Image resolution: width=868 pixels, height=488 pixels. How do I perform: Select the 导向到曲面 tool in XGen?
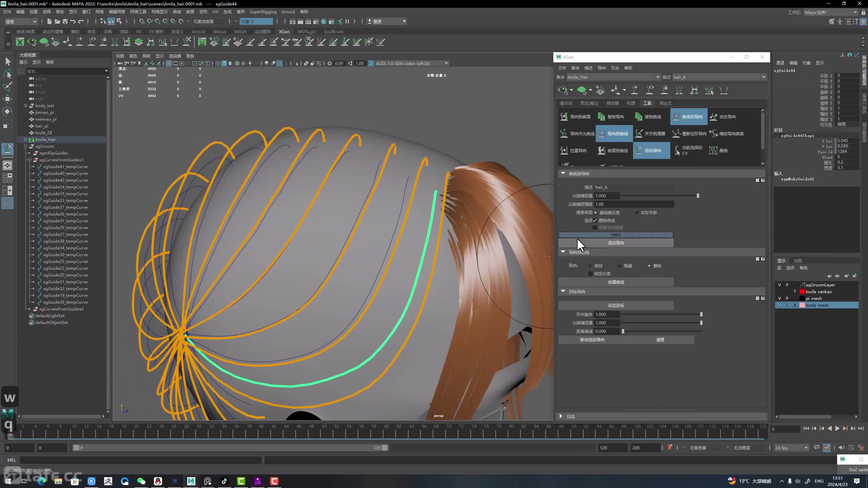(575, 117)
